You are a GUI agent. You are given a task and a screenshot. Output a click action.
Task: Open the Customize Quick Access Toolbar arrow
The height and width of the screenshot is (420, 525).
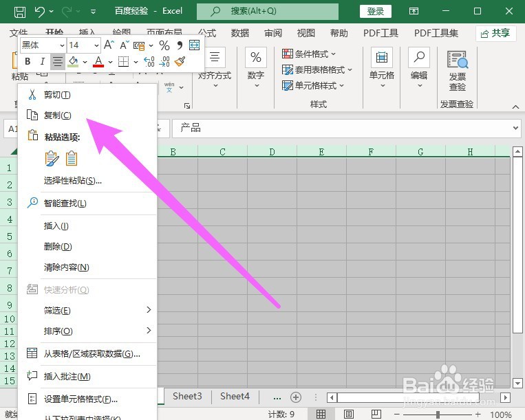point(93,12)
